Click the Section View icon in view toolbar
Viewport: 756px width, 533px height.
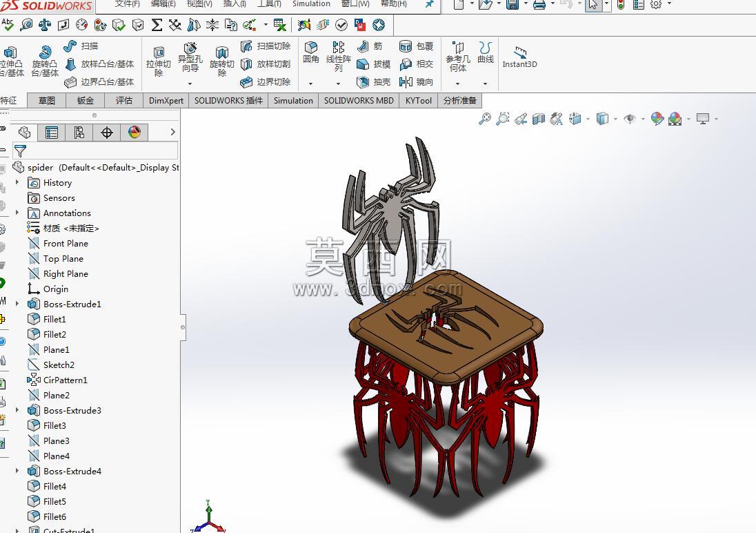538,119
